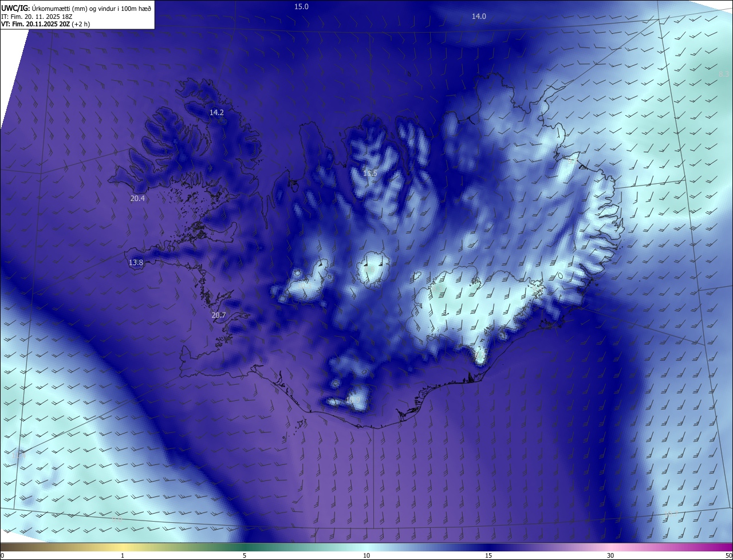733x560 pixels.
Task: Click the 13.8 value label
Action: pyautogui.click(x=136, y=263)
